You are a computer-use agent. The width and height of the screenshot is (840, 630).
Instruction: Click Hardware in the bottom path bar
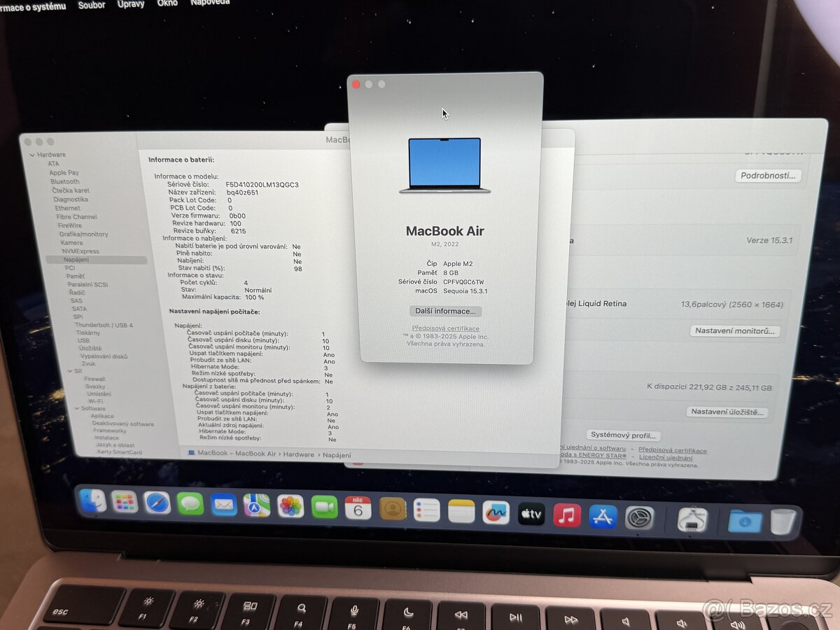[x=299, y=454]
